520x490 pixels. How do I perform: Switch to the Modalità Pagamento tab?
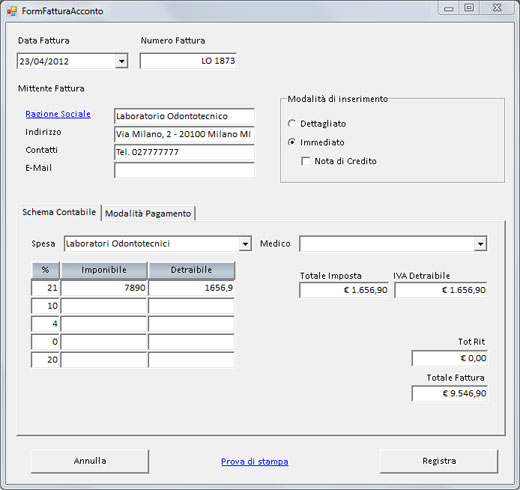[148, 213]
